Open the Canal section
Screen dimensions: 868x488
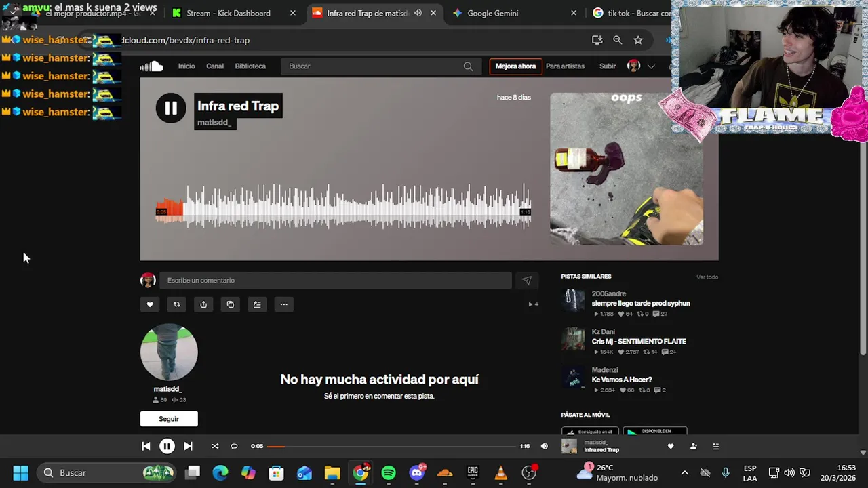coord(215,66)
